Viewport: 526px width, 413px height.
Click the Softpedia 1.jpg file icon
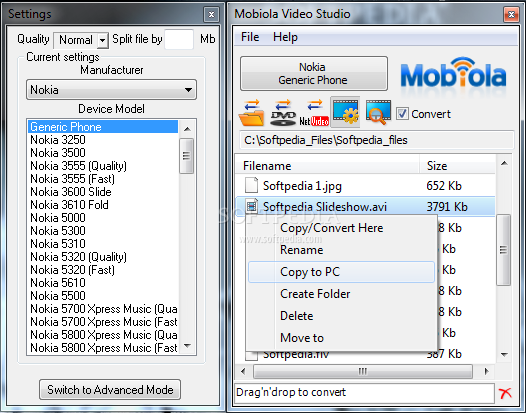[251, 185]
